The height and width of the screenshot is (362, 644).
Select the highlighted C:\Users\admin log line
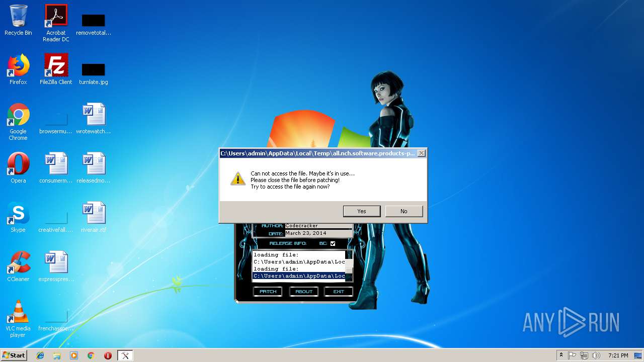click(x=299, y=276)
